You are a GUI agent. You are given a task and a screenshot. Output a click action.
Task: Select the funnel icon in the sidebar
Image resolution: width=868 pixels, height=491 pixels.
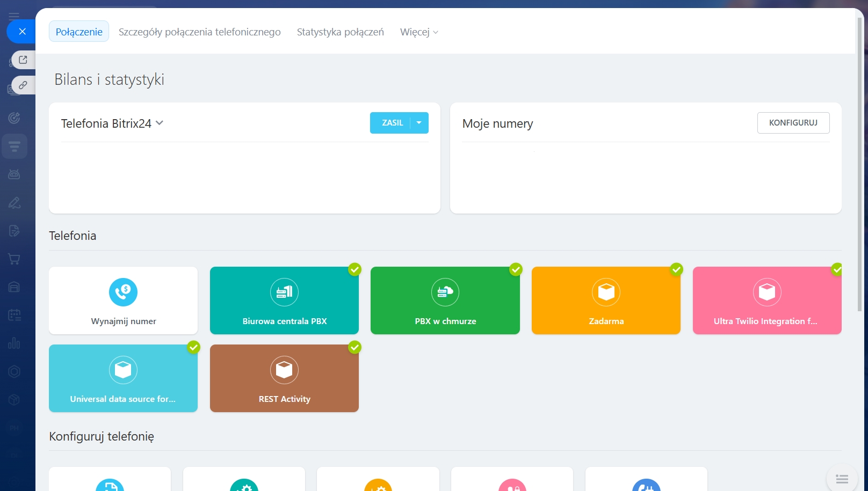click(x=15, y=146)
